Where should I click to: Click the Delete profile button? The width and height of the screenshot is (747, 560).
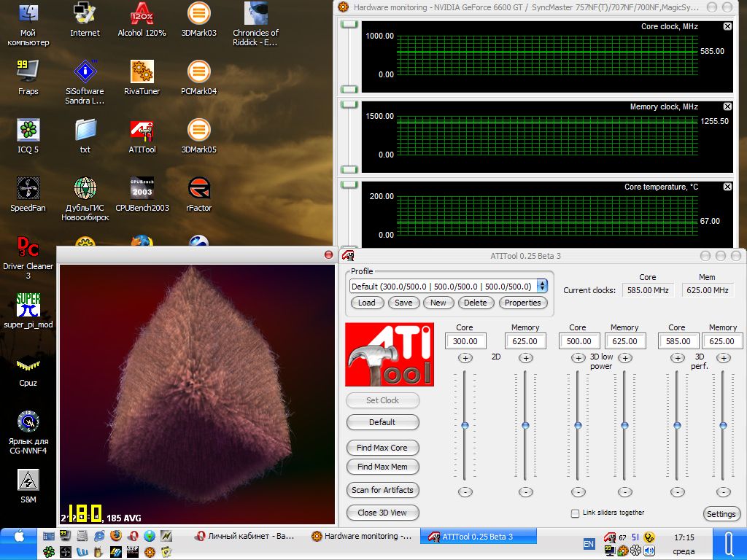[476, 303]
